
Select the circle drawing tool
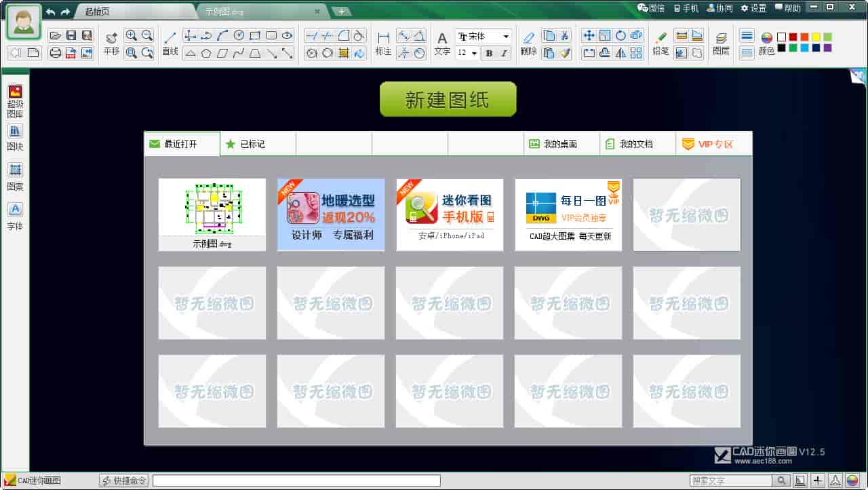click(238, 37)
